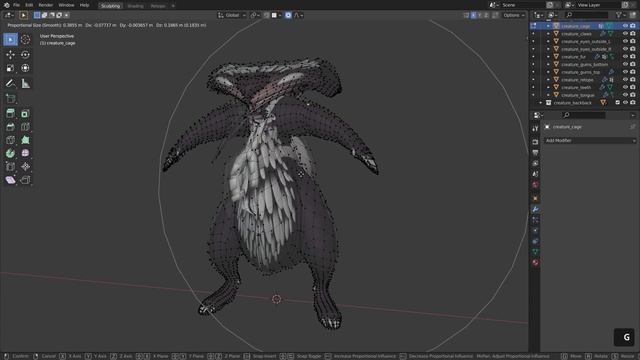Hide creature_tongue via its eye icon

pos(625,95)
